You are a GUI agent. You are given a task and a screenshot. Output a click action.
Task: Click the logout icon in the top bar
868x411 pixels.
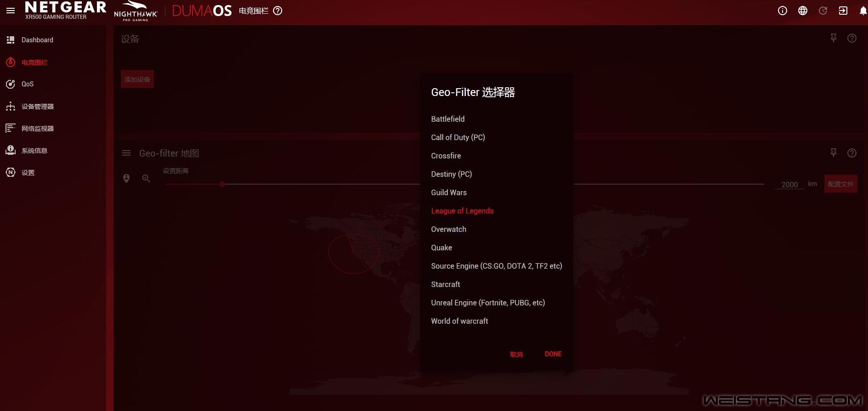point(843,11)
